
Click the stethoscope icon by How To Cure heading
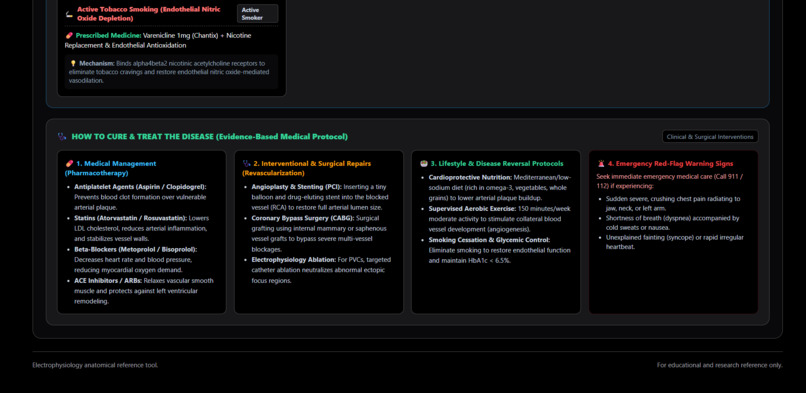pos(62,137)
